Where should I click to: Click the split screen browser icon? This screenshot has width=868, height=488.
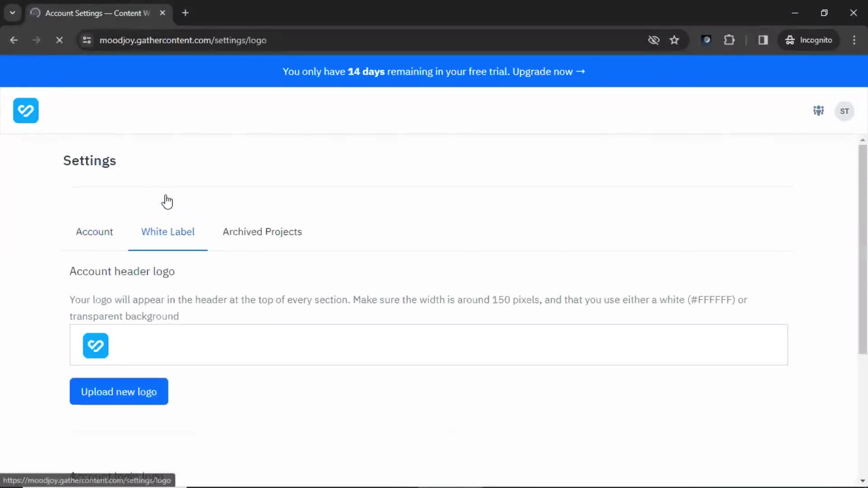click(x=764, y=40)
